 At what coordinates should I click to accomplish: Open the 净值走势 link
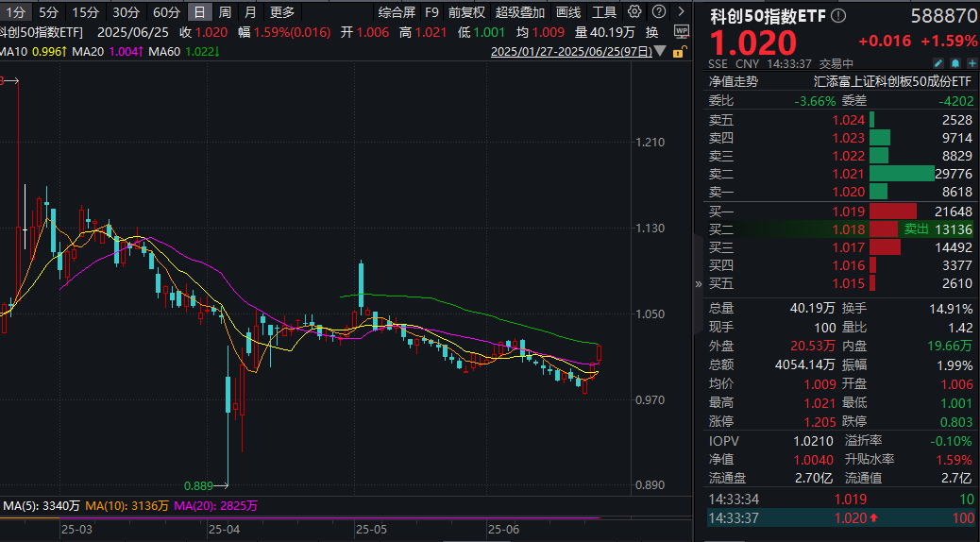[x=734, y=81]
